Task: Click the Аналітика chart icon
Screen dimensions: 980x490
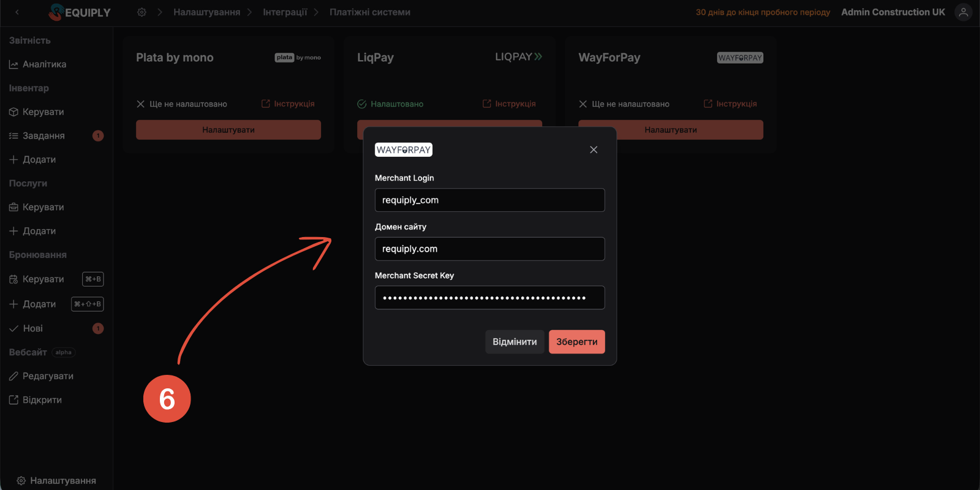Action: [x=13, y=64]
